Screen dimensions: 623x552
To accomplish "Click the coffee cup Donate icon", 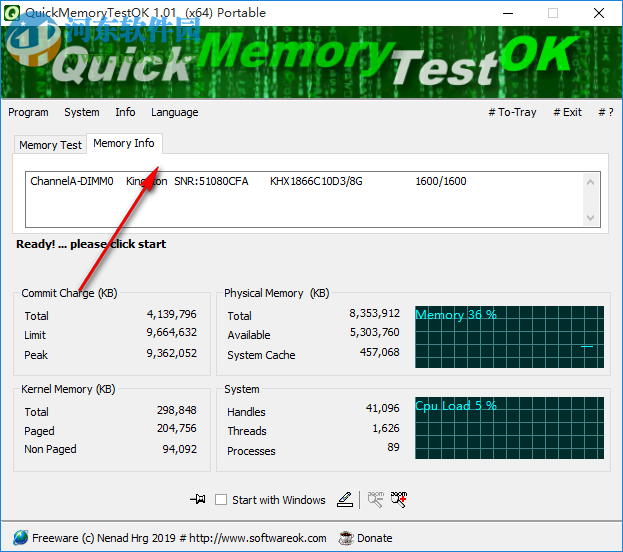I will 346,538.
